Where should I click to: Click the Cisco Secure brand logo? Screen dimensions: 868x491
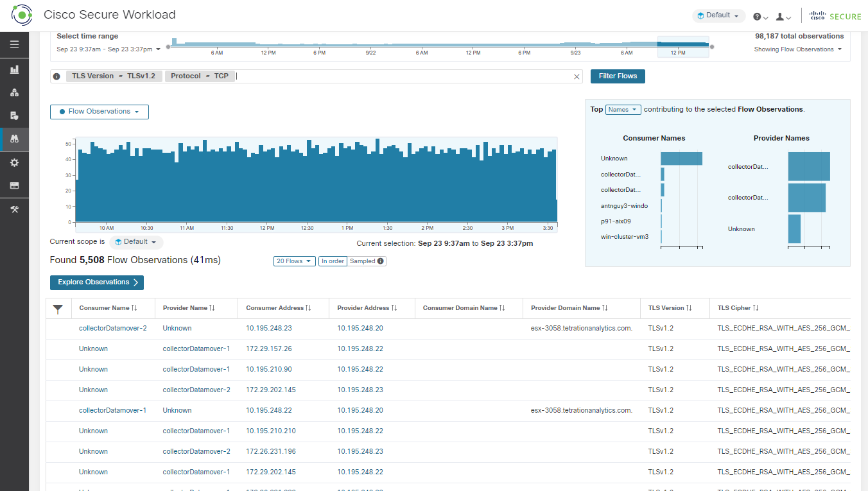[835, 16]
